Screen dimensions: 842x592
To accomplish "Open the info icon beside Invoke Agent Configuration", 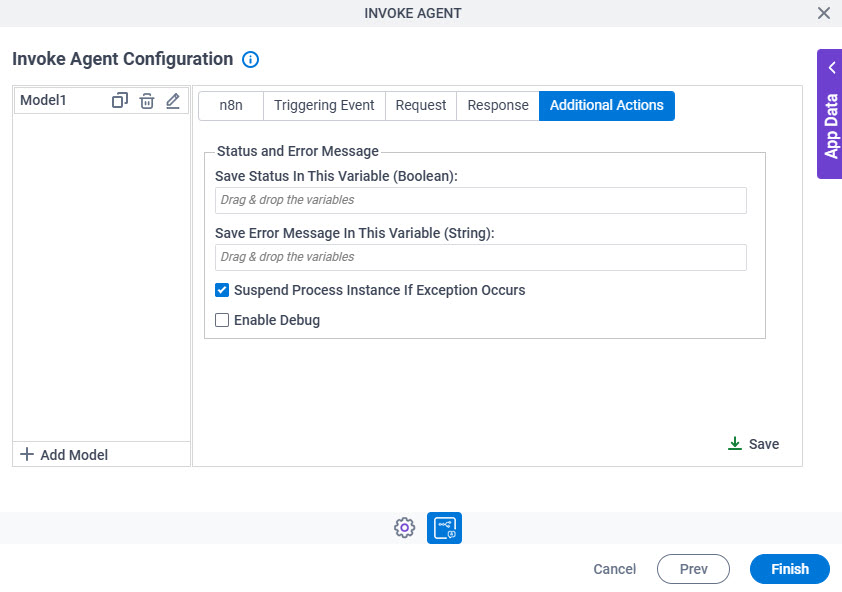I will pos(250,59).
